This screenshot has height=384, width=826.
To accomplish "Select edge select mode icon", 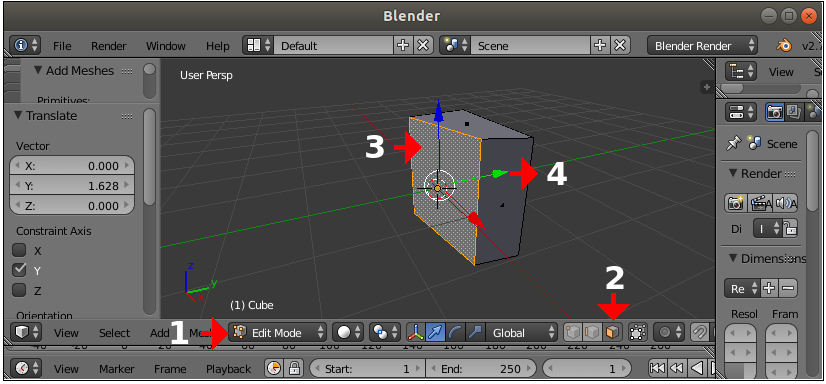I will [x=593, y=332].
